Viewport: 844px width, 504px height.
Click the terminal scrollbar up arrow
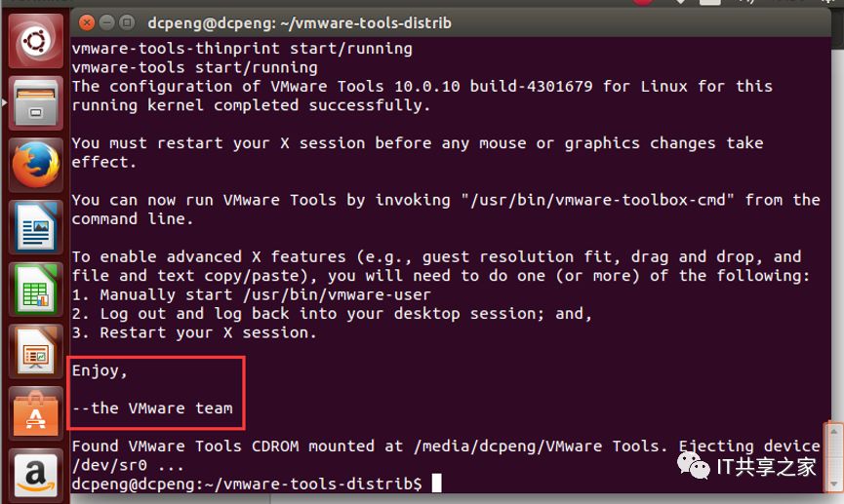[x=834, y=431]
